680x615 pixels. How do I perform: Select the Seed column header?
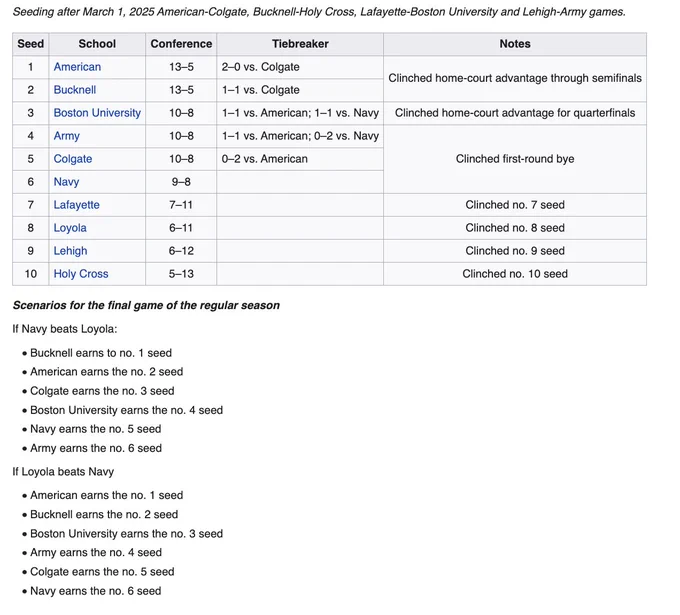point(30,44)
